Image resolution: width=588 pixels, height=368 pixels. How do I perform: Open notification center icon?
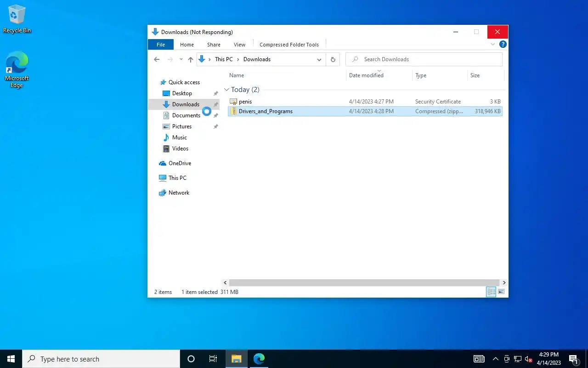tap(573, 359)
